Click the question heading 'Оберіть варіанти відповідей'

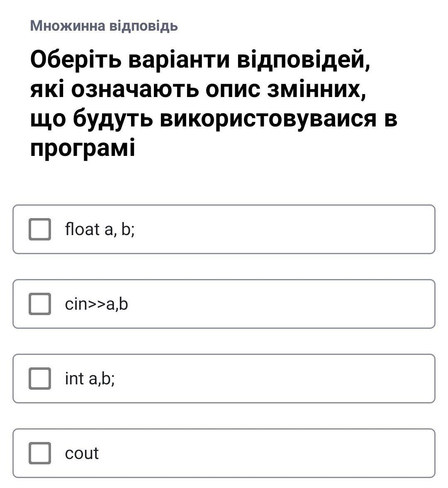[x=199, y=60]
